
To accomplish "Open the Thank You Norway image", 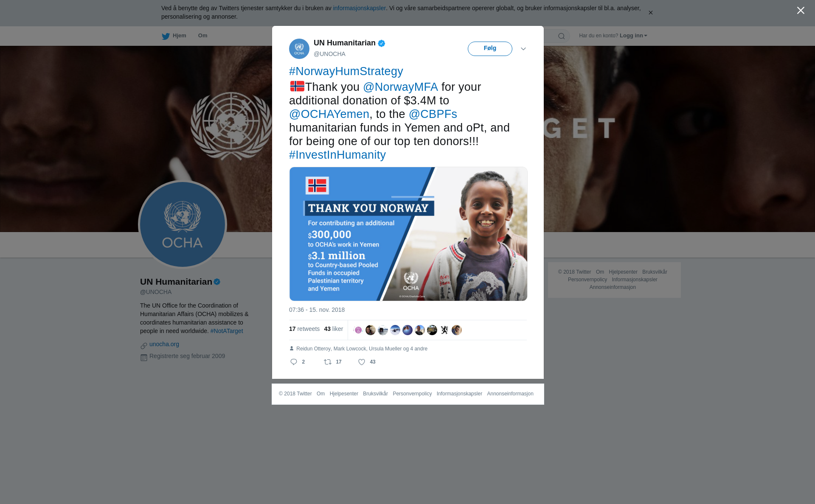I will 408,234.
